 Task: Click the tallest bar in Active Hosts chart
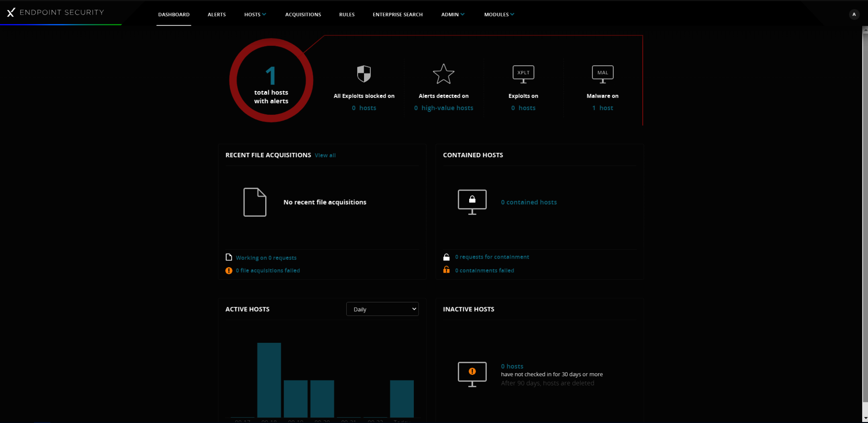269,380
